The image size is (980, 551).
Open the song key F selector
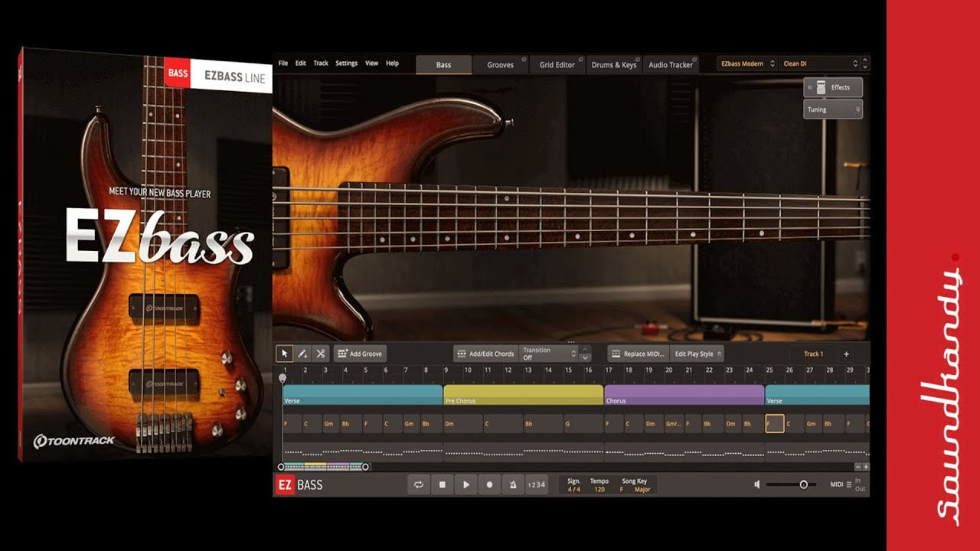coord(621,489)
